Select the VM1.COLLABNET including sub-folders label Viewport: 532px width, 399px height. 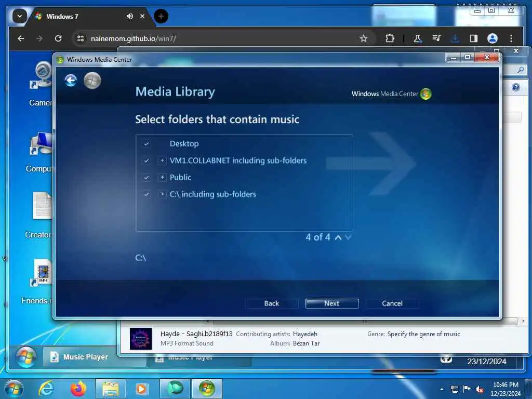click(x=238, y=161)
